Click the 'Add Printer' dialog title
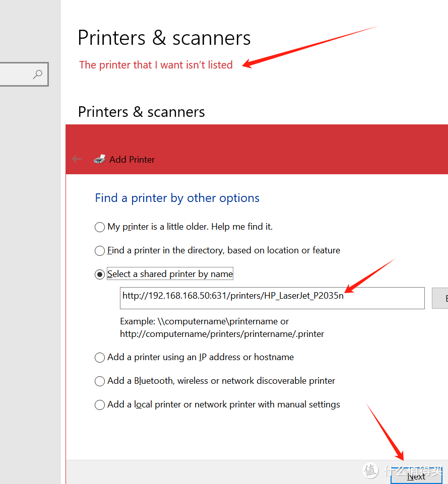Screen dimensions: 448x484 (132, 160)
